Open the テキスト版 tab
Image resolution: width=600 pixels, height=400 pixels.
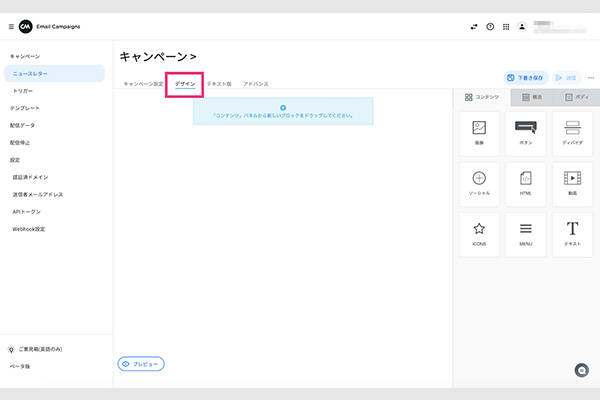click(219, 84)
